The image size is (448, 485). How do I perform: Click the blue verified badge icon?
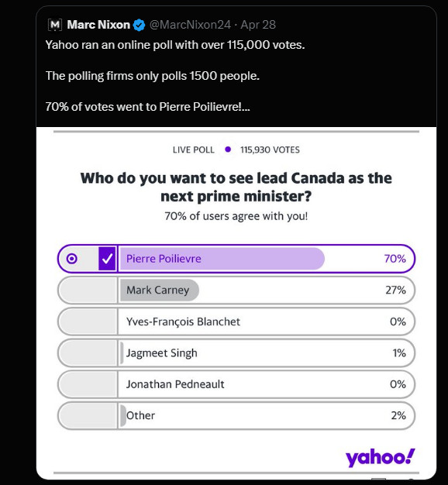point(139,25)
